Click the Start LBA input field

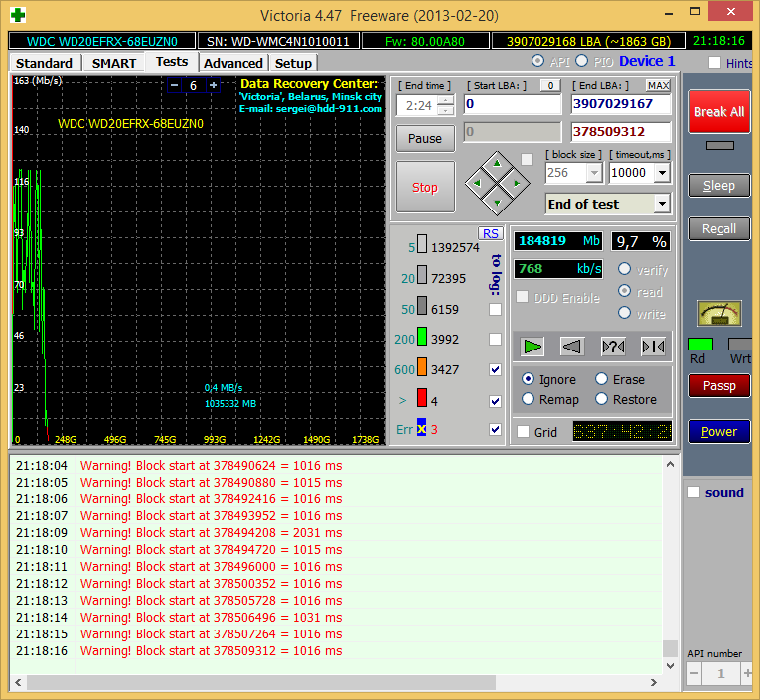tap(512, 104)
